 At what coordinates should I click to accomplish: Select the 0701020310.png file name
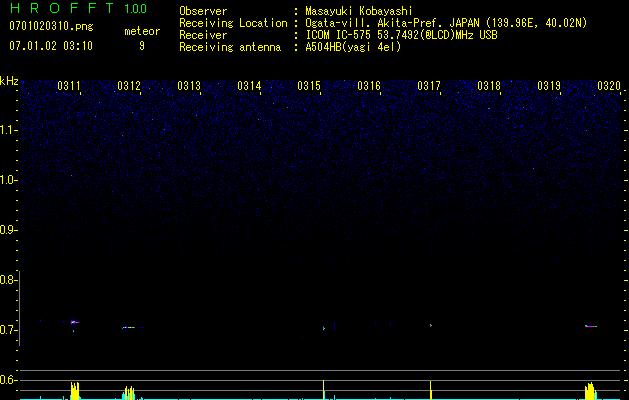coord(51,27)
